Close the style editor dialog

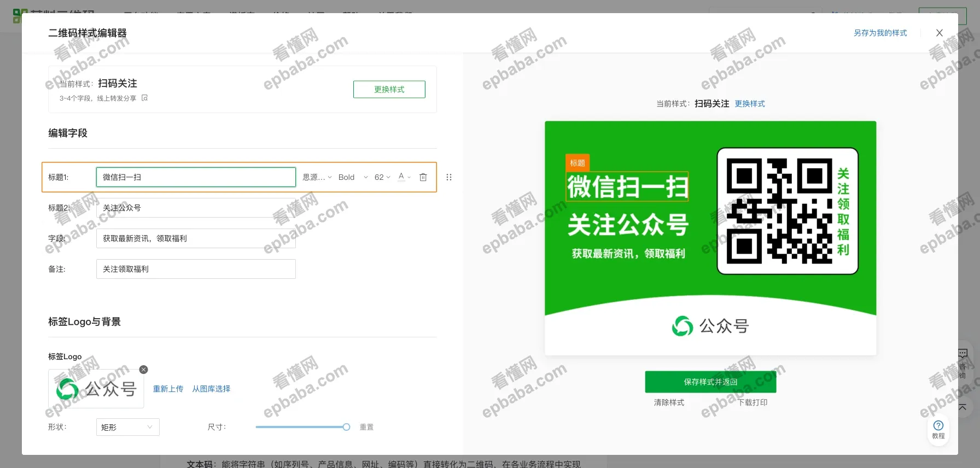tap(940, 33)
